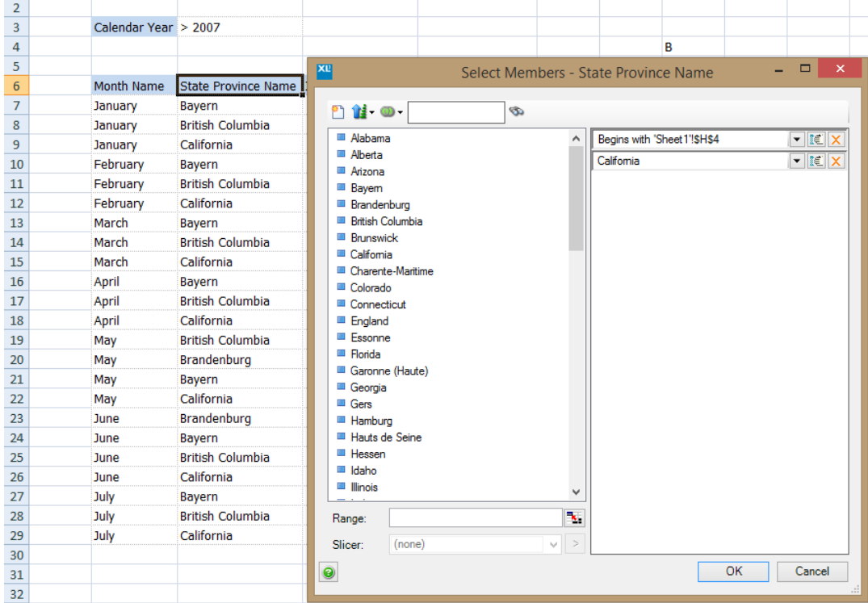This screenshot has height=603, width=868.
Task: Click the new blank document icon in dialog toolbar
Action: pos(337,111)
